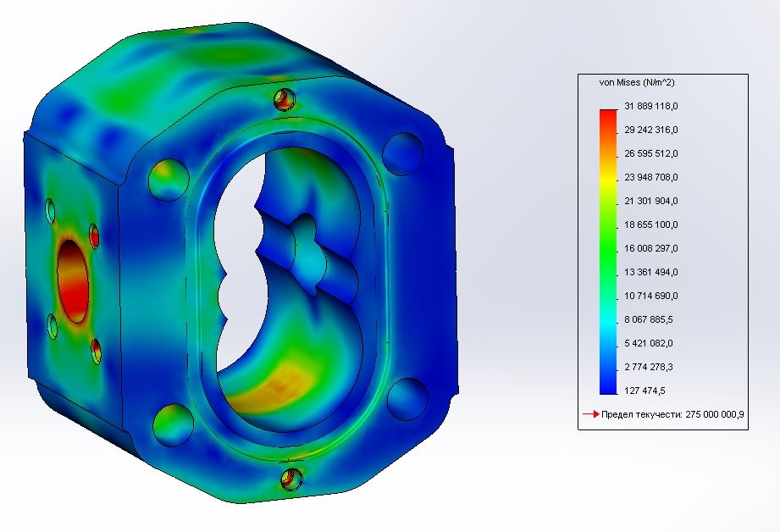Select the legend value 10 714 690,0
The width and height of the screenshot is (780, 532).
(x=650, y=296)
